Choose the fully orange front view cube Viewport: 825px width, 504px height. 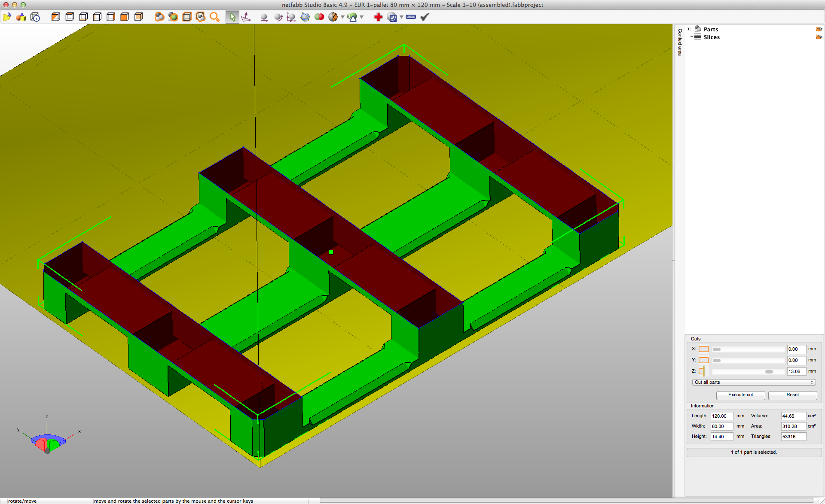click(x=125, y=17)
